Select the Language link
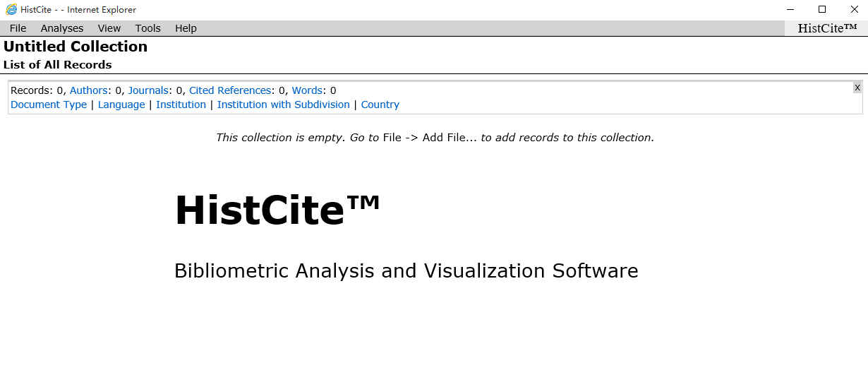Image resolution: width=868 pixels, height=375 pixels. (x=121, y=105)
